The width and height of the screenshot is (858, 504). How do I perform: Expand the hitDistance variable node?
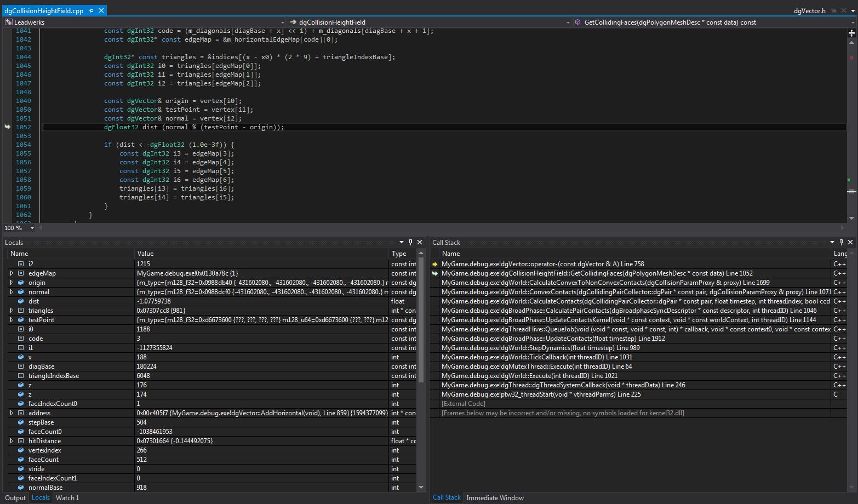tap(12, 441)
